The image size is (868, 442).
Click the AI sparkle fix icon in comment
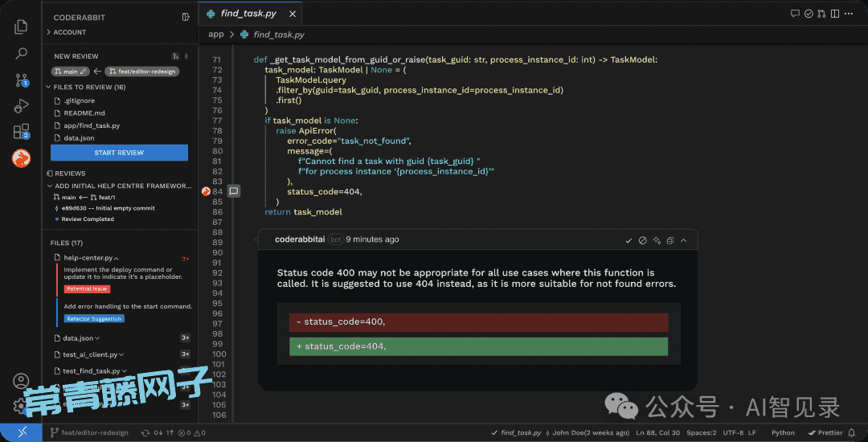coord(657,240)
